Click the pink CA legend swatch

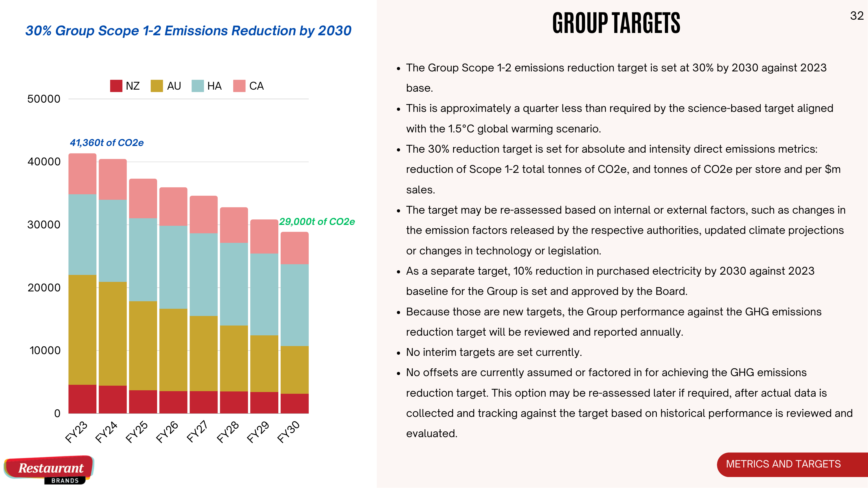[239, 86]
